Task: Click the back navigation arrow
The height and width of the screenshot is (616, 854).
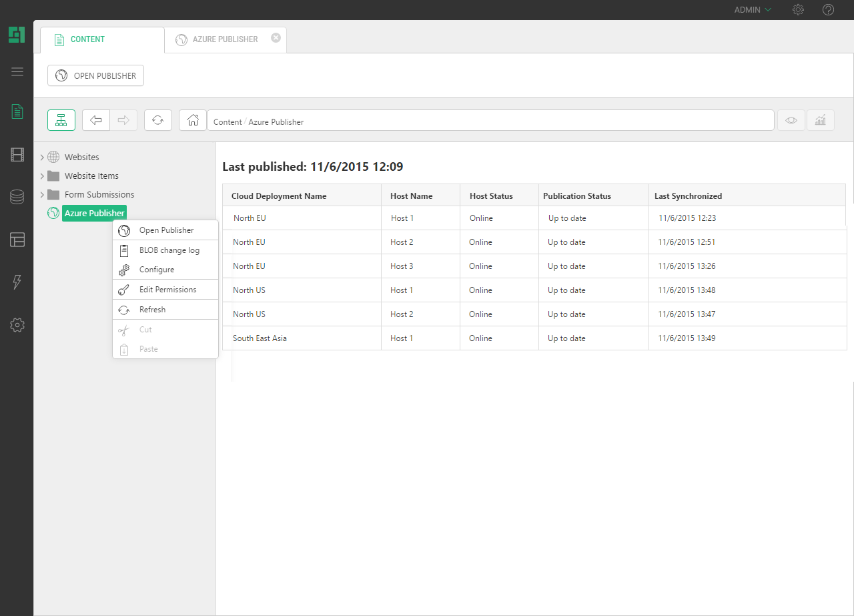Action: click(x=96, y=120)
